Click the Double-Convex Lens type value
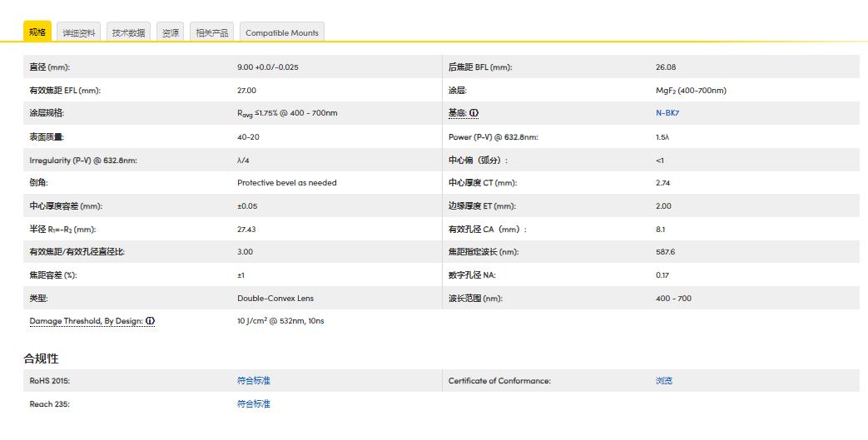Screen dimensions: 868x440 click(275, 298)
